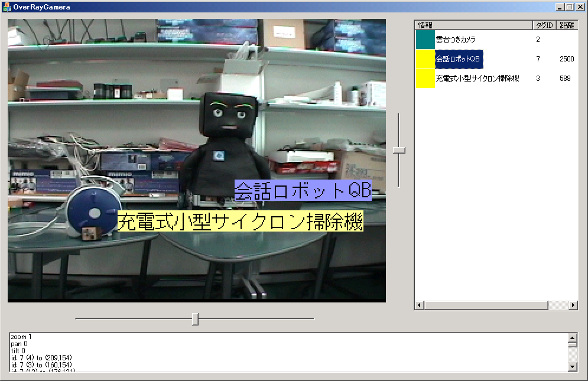Click the "pan 0" log line
Viewport: 588px width, 381px height.
(x=19, y=344)
